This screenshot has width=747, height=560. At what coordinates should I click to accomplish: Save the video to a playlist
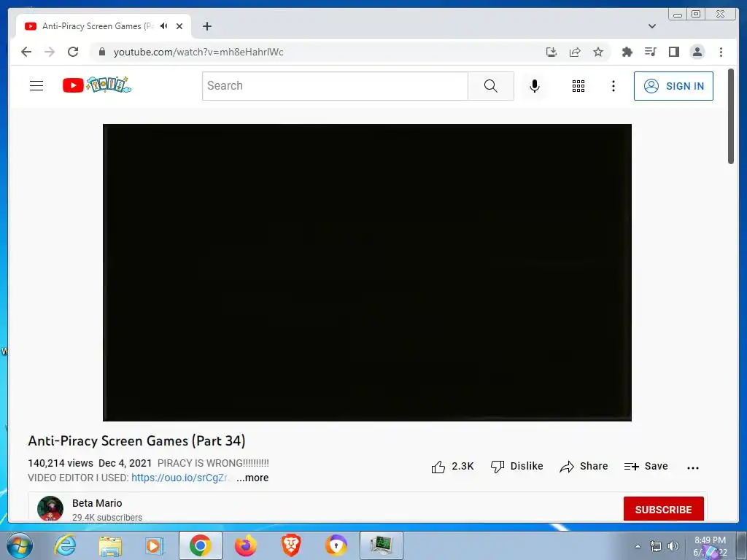pos(646,466)
